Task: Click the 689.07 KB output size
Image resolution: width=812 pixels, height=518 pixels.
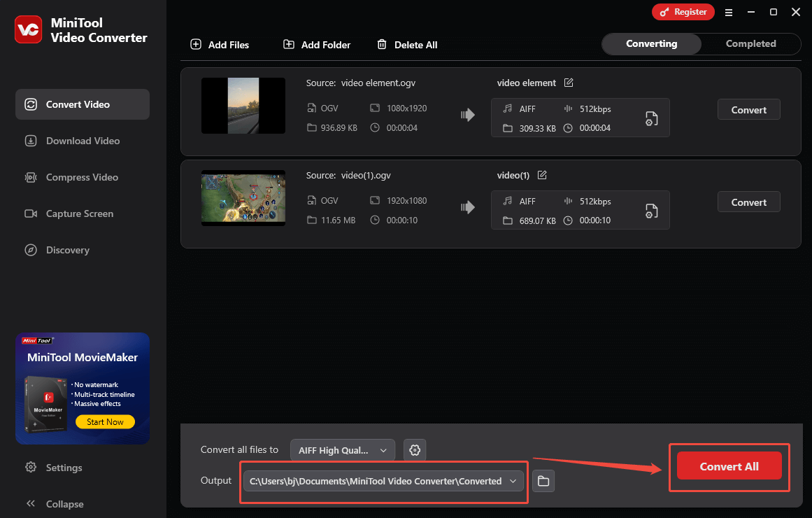Action: [x=538, y=220]
